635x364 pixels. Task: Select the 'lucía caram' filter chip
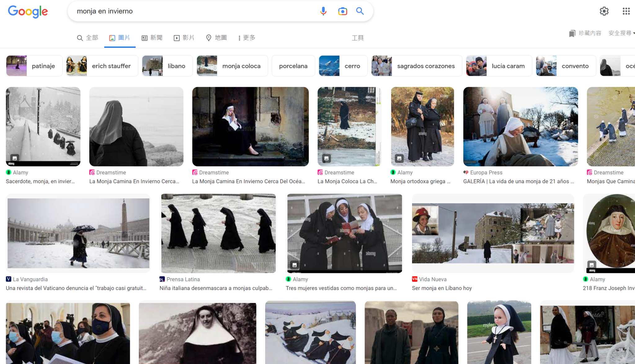tap(499, 66)
